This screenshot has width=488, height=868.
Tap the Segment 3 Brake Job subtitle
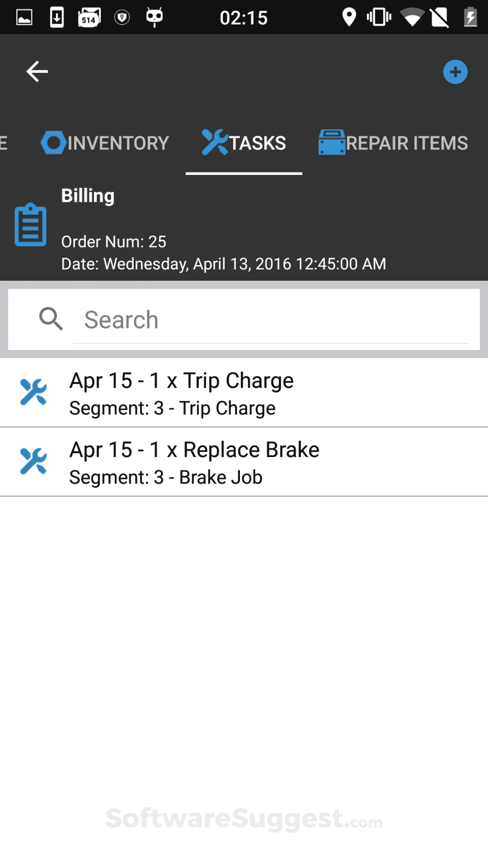point(166,477)
